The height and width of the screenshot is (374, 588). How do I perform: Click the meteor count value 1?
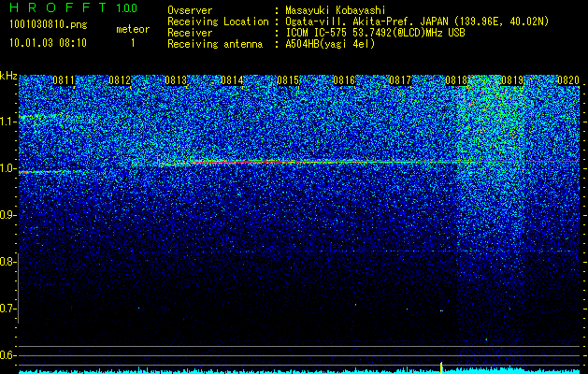tap(133, 43)
